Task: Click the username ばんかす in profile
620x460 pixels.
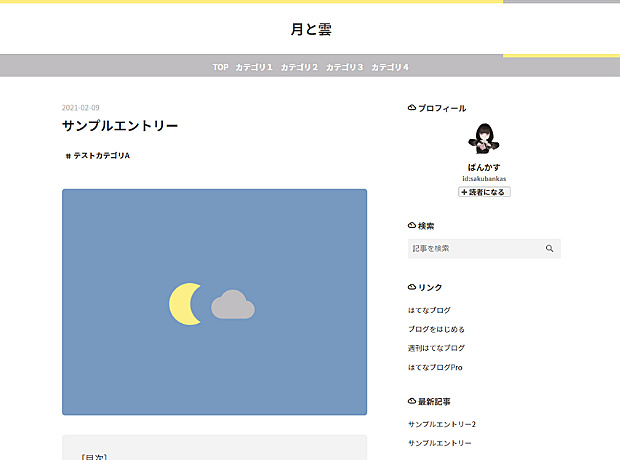Action: pos(484,167)
